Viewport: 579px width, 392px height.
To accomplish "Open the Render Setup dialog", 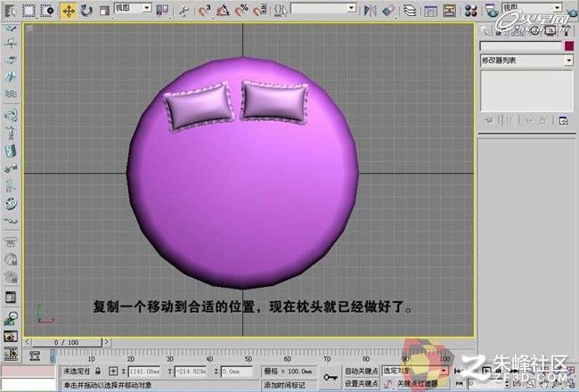I will [492, 11].
